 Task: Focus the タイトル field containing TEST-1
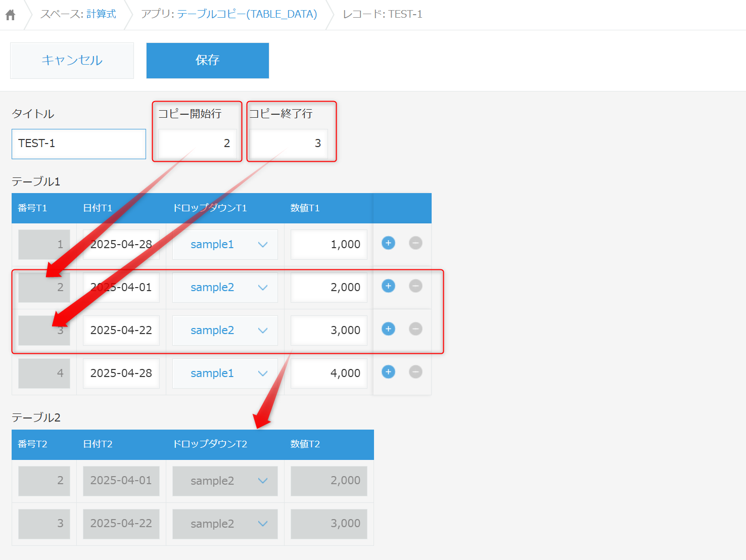[x=79, y=144]
